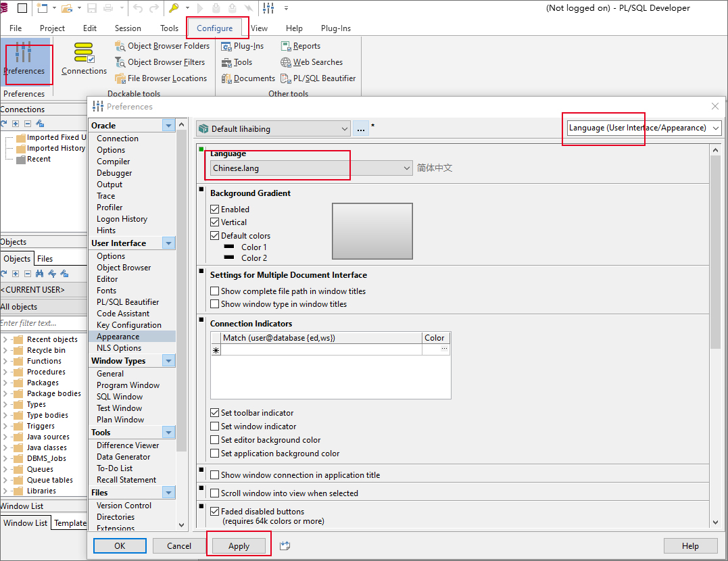Open the View menu tab
728x561 pixels.
259,28
